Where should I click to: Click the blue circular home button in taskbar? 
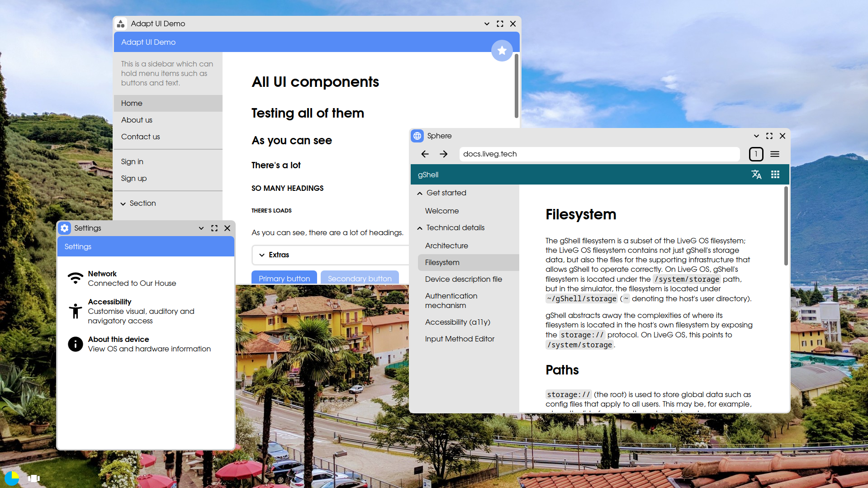[12, 478]
